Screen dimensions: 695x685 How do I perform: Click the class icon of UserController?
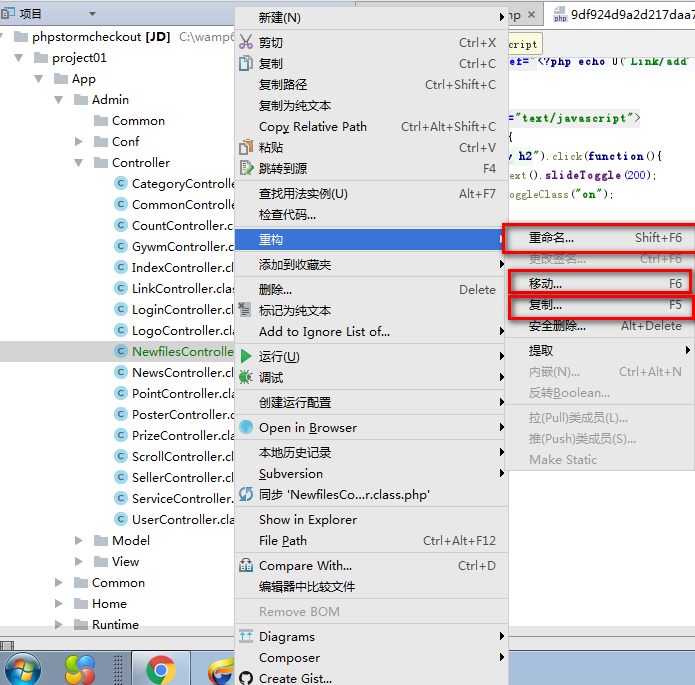click(121, 519)
